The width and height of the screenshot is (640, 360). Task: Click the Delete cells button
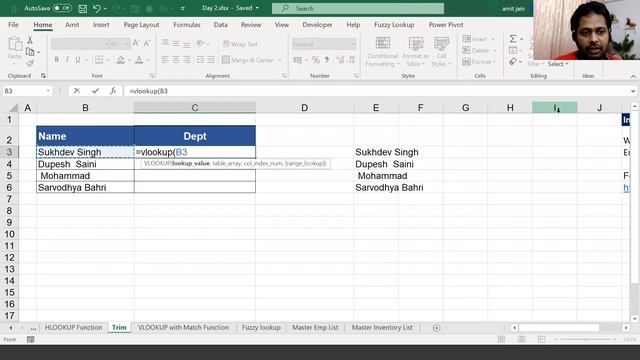pyautogui.click(x=479, y=51)
